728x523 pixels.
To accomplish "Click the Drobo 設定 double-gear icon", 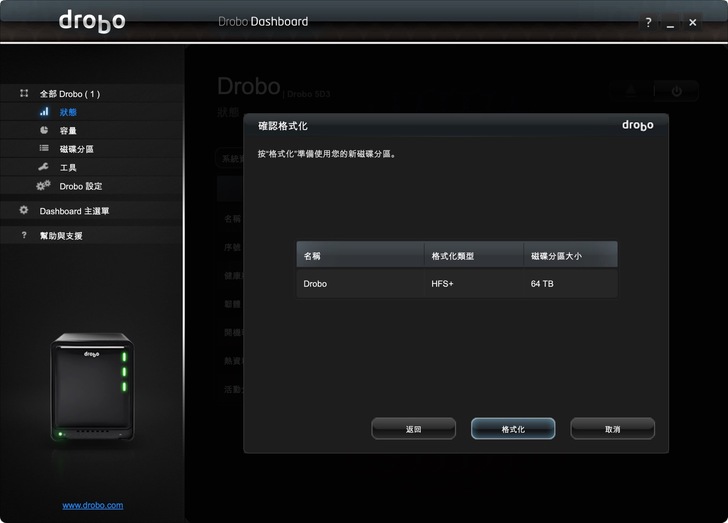I will pos(43,185).
